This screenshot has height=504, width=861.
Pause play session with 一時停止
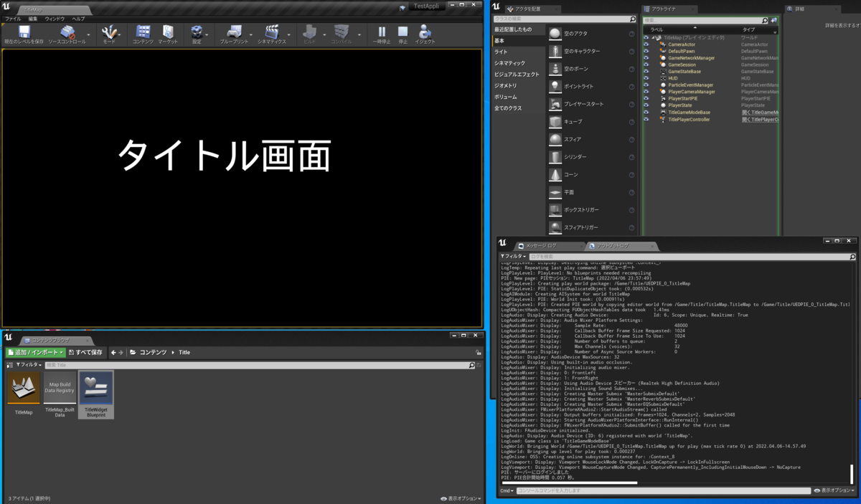pos(382,34)
